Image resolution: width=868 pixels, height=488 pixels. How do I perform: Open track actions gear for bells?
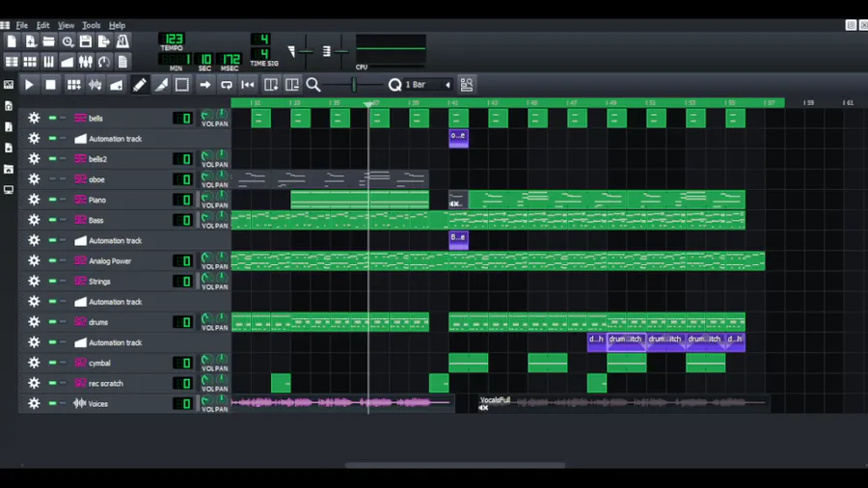[x=34, y=118]
